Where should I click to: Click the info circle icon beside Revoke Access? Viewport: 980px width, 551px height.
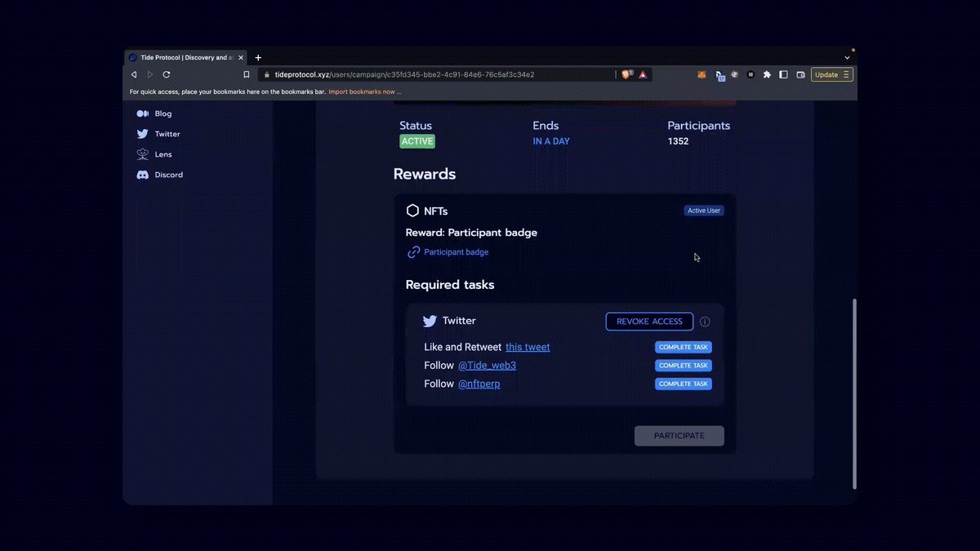point(705,322)
